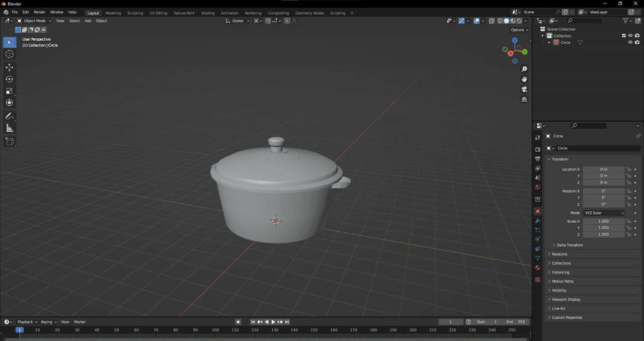Screen dimensions: 644x341
Task: Open the Modifiers wrench tab
Action: click(x=537, y=221)
